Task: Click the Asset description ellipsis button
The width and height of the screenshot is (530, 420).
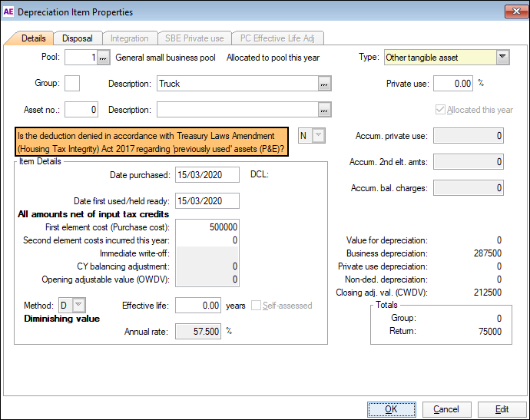Action: coord(325,109)
